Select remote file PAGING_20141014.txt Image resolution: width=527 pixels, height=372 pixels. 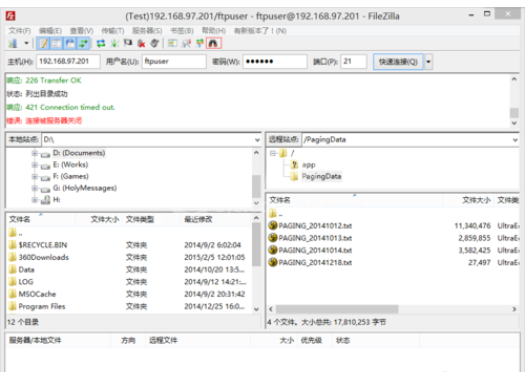pyautogui.click(x=315, y=250)
